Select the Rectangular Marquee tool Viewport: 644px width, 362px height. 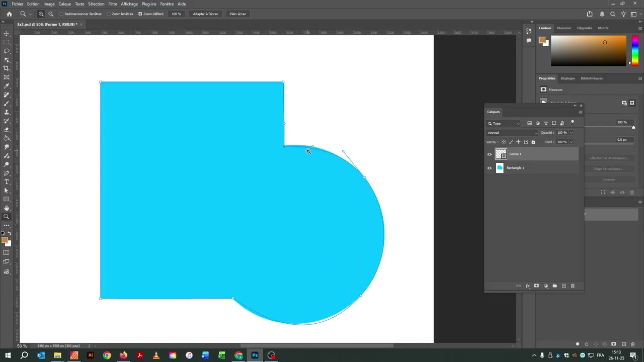[x=7, y=42]
